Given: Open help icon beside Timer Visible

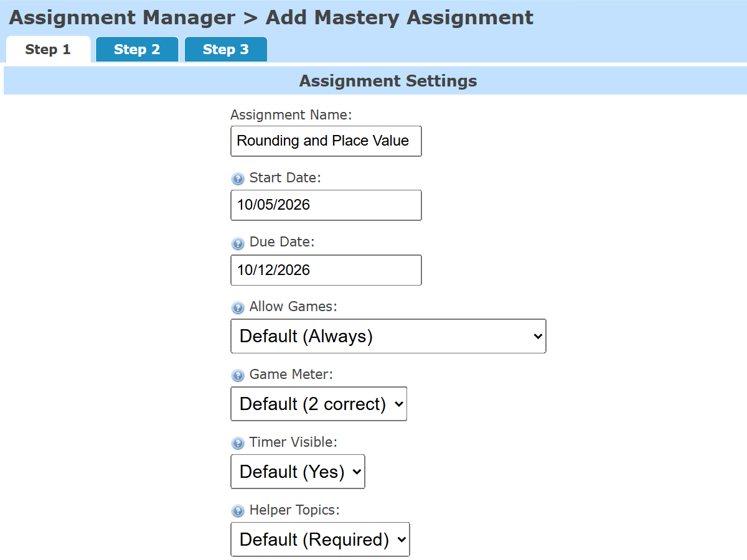Looking at the screenshot, I should pos(238,443).
